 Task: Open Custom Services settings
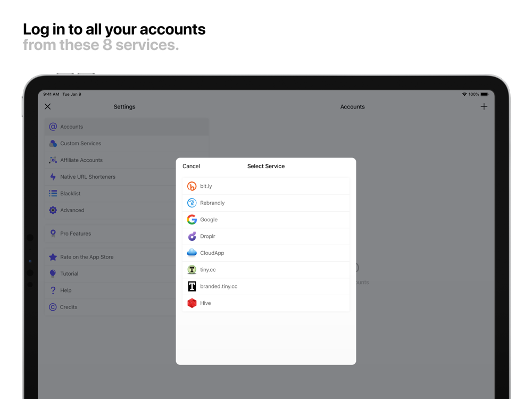point(127,144)
